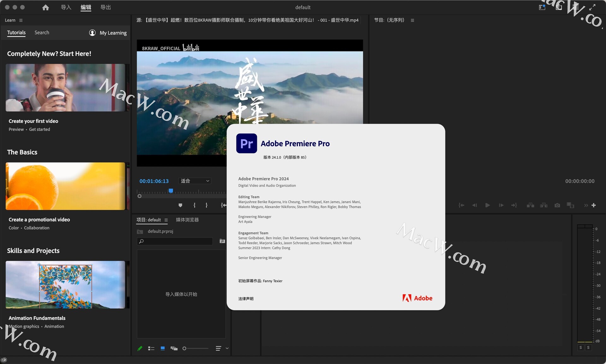Mark In point in source monitor
This screenshot has height=364, width=606.
pyautogui.click(x=194, y=205)
